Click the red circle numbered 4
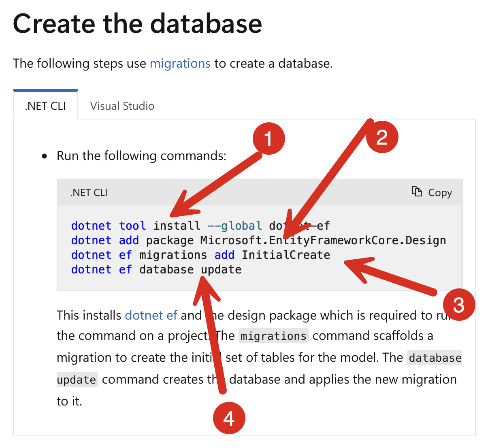490x448 pixels. pos(229,418)
